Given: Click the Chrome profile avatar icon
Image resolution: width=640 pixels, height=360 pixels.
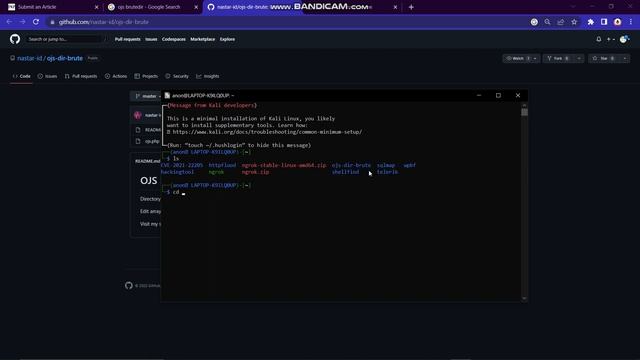Looking at the screenshot, I should [x=618, y=22].
